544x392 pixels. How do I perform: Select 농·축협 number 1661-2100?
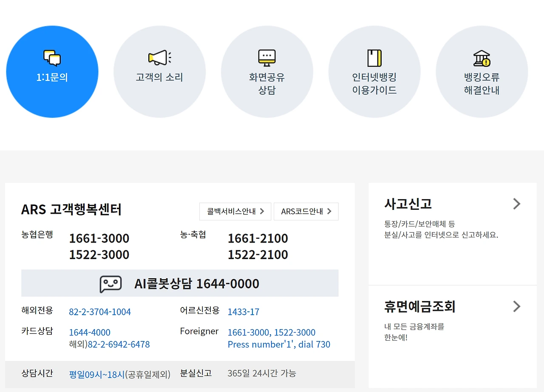(258, 238)
